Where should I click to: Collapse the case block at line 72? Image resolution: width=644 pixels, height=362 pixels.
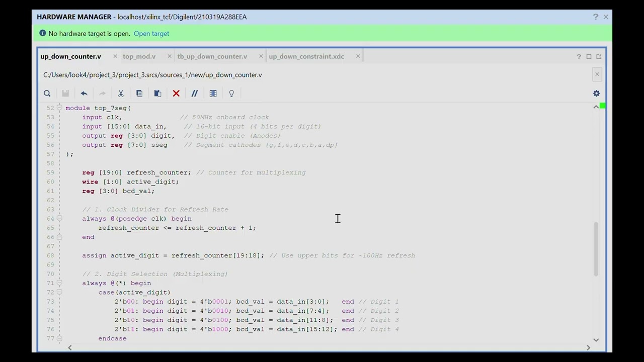59,292
